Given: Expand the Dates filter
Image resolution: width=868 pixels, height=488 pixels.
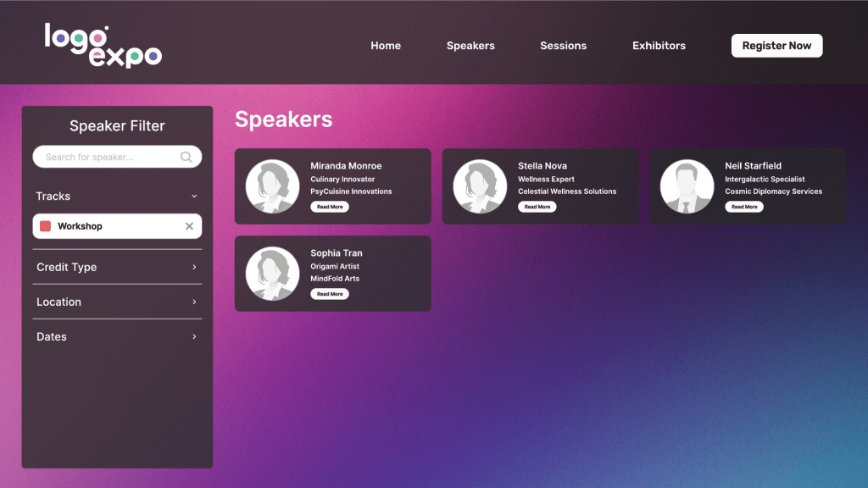Looking at the screenshot, I should [194, 336].
